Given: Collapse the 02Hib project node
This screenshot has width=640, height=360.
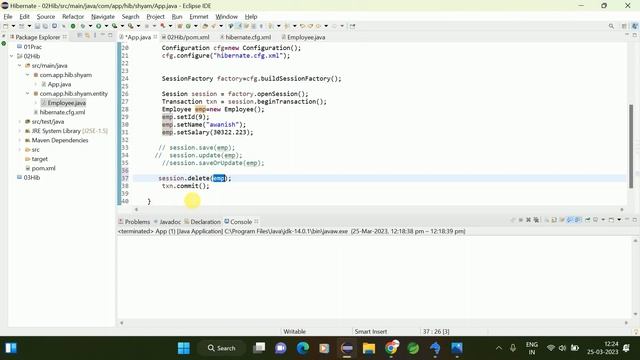Looking at the screenshot, I should click(11, 56).
